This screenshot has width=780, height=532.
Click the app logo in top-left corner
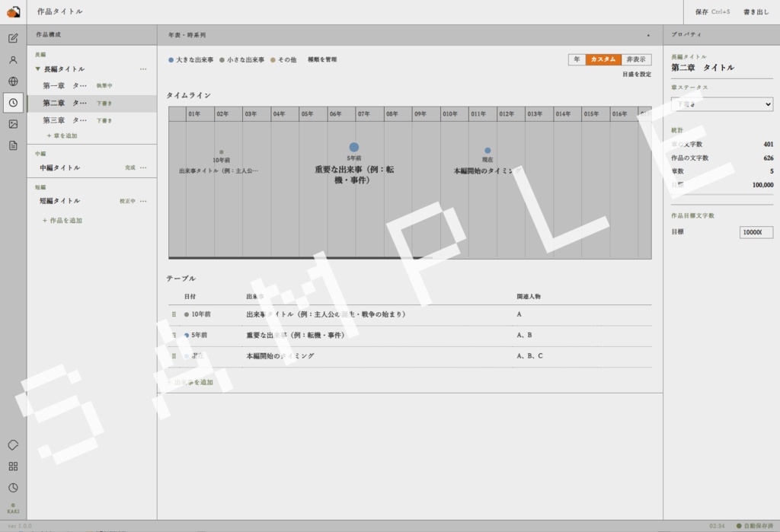coord(14,11)
